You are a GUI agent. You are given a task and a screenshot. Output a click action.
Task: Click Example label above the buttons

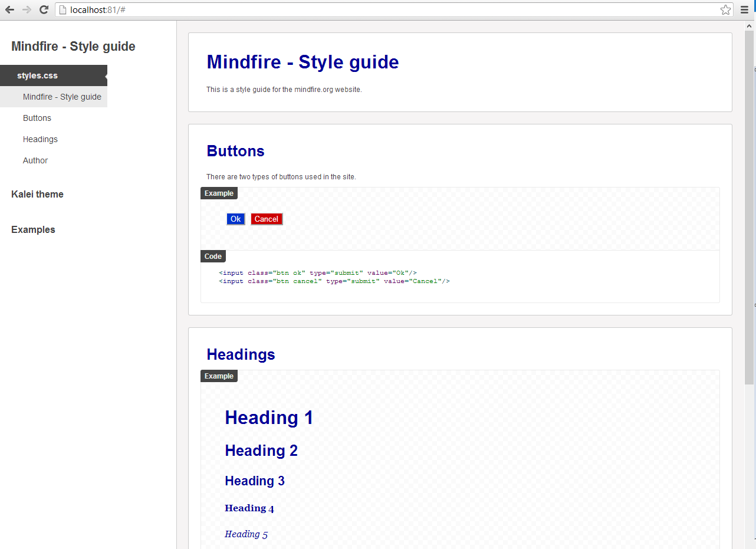[x=219, y=193]
